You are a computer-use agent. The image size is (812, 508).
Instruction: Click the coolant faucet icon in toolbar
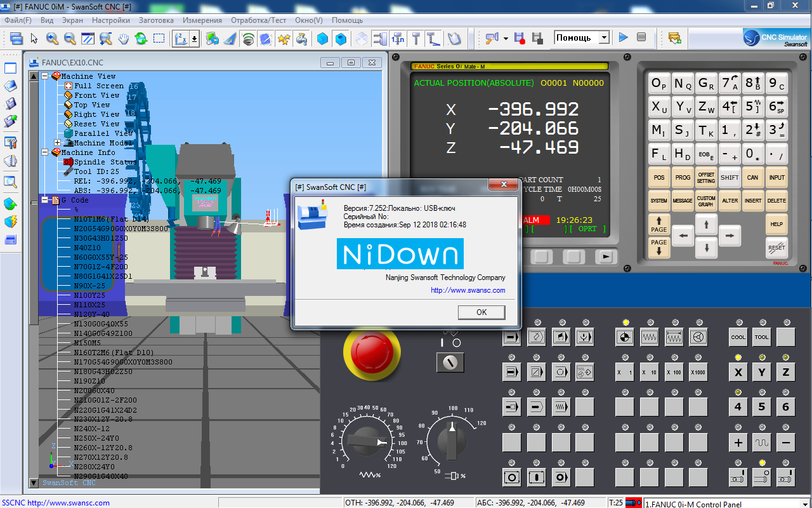(302, 38)
